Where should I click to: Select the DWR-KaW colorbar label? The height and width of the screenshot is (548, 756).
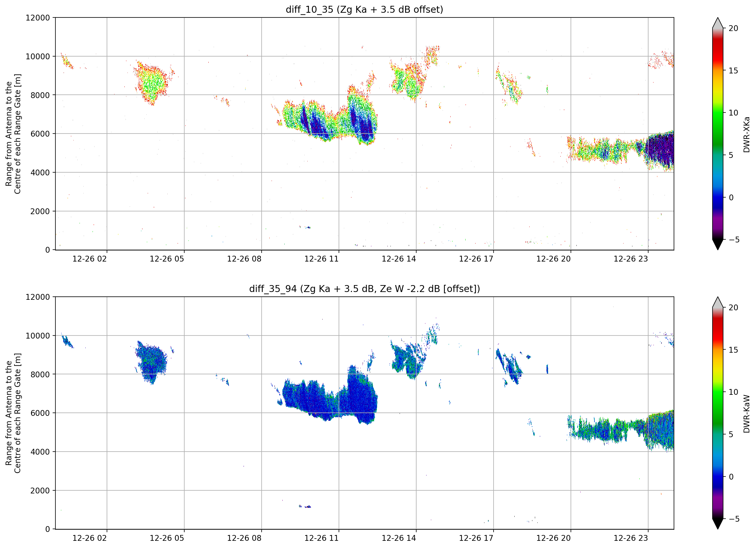(x=746, y=414)
